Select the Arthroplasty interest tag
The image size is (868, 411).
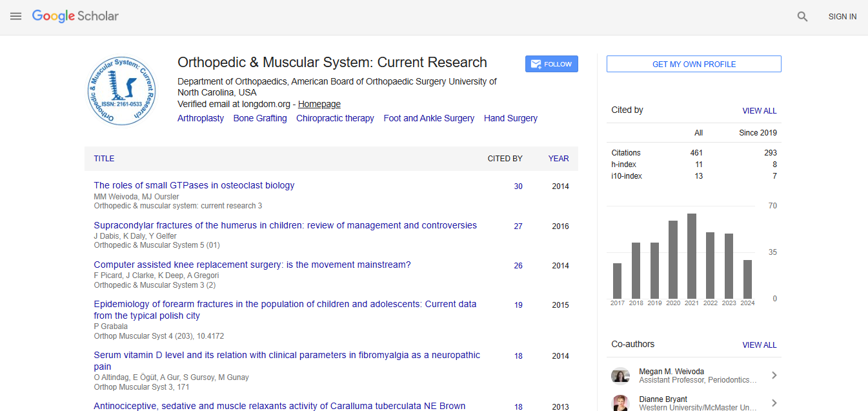pyautogui.click(x=201, y=118)
